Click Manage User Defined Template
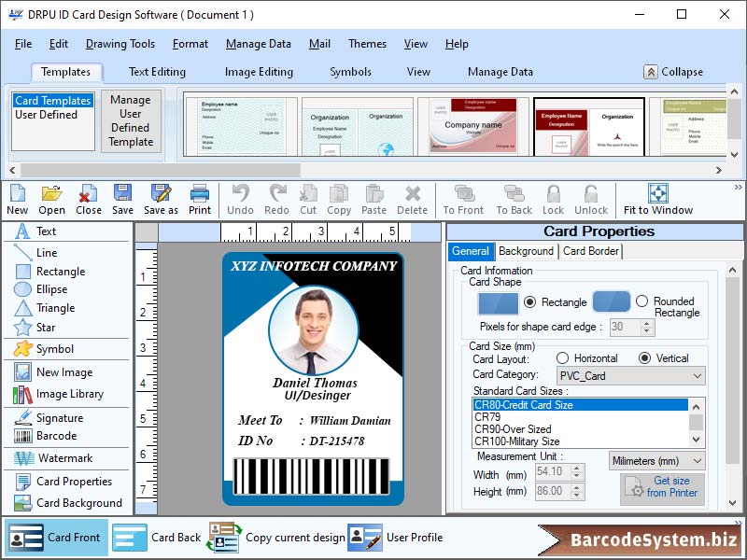This screenshot has height=560, width=747. coord(131,122)
